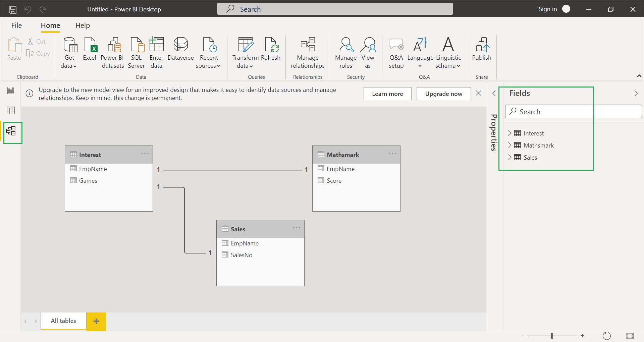Expand the Sales table in Fields

point(509,157)
